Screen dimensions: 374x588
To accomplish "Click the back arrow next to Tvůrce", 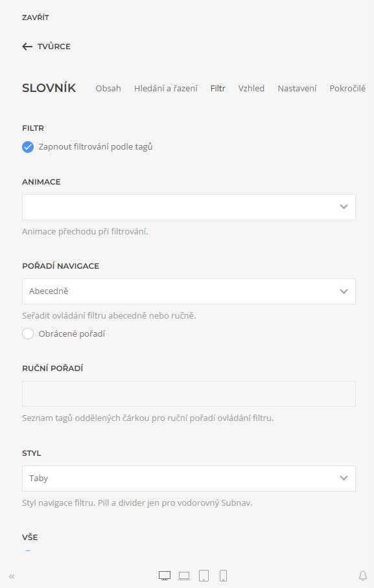I will click(27, 47).
